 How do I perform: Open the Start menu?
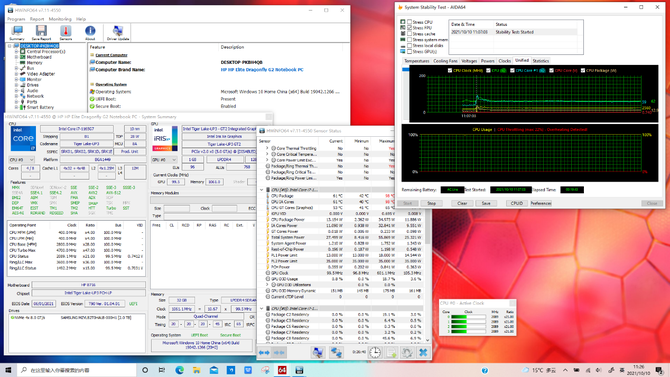(8, 370)
